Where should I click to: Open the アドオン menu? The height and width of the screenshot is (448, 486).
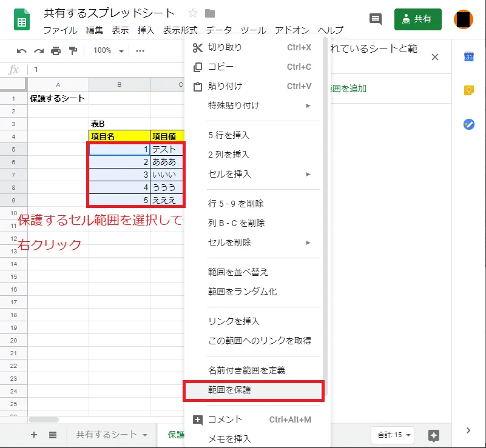(292, 30)
